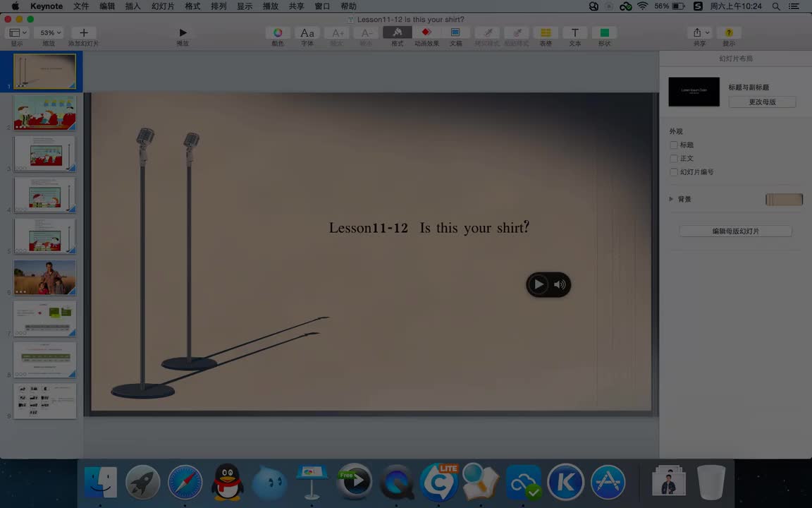Open the 格式 menu in menu bar

tap(192, 6)
